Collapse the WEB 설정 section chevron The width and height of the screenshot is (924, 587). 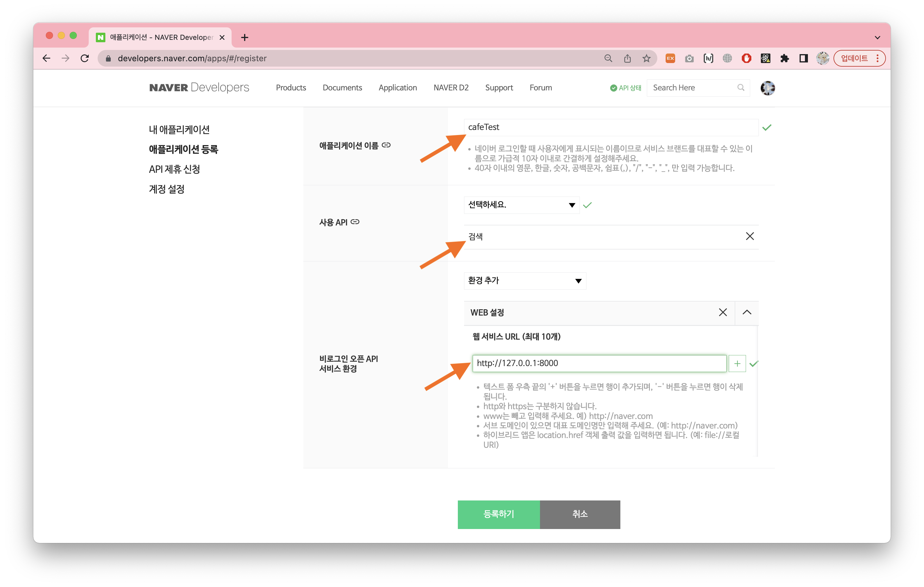point(746,313)
